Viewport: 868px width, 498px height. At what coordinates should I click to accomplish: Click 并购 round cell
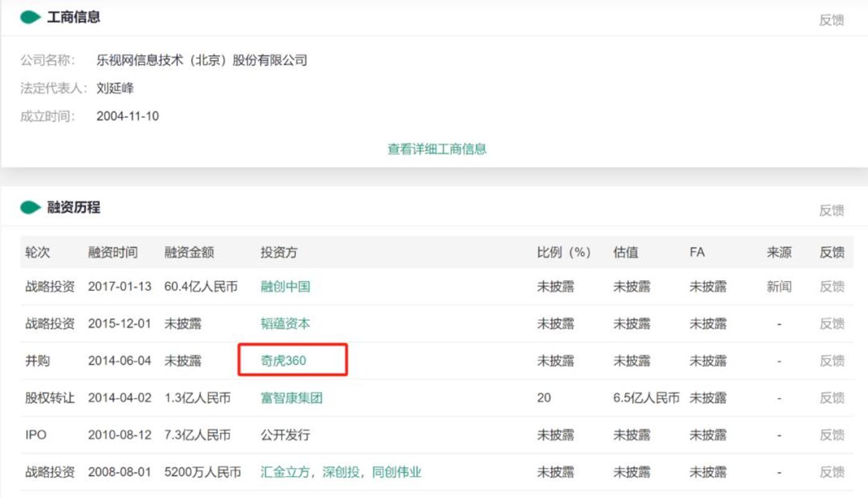point(37,361)
